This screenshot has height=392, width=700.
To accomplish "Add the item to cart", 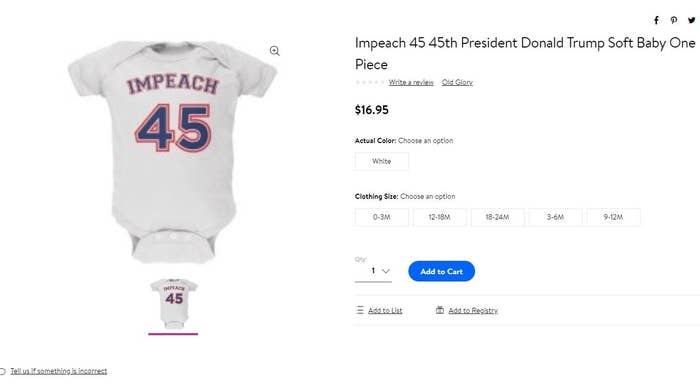I will tap(442, 271).
